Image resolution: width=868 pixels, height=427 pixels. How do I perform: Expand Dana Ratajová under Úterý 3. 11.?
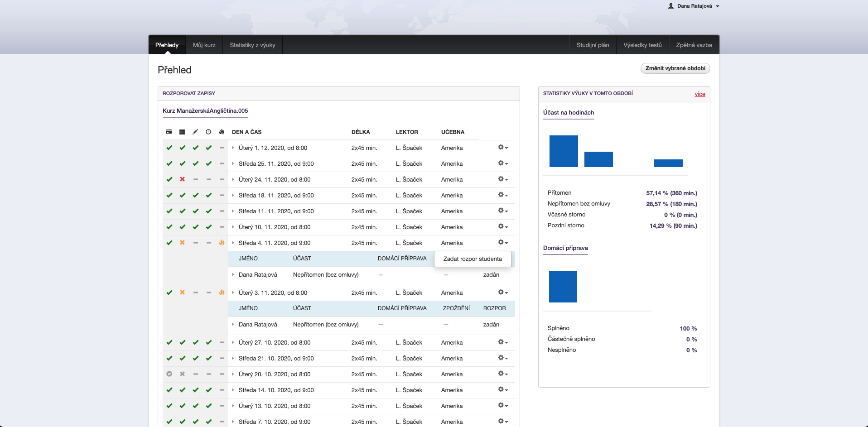[233, 324]
